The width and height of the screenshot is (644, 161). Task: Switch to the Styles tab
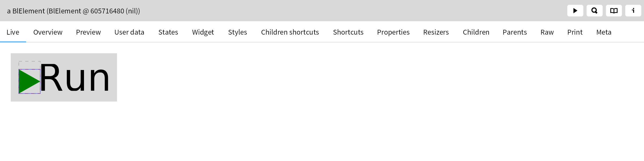point(237,32)
